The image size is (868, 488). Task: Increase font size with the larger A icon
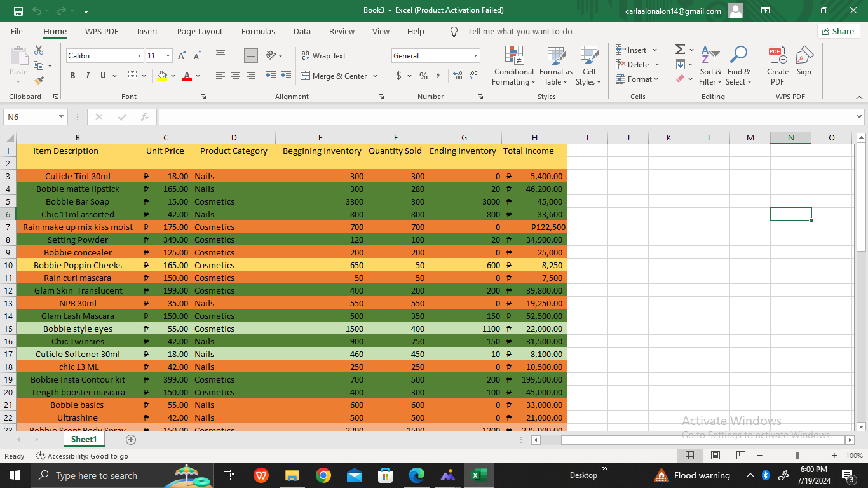click(x=182, y=56)
